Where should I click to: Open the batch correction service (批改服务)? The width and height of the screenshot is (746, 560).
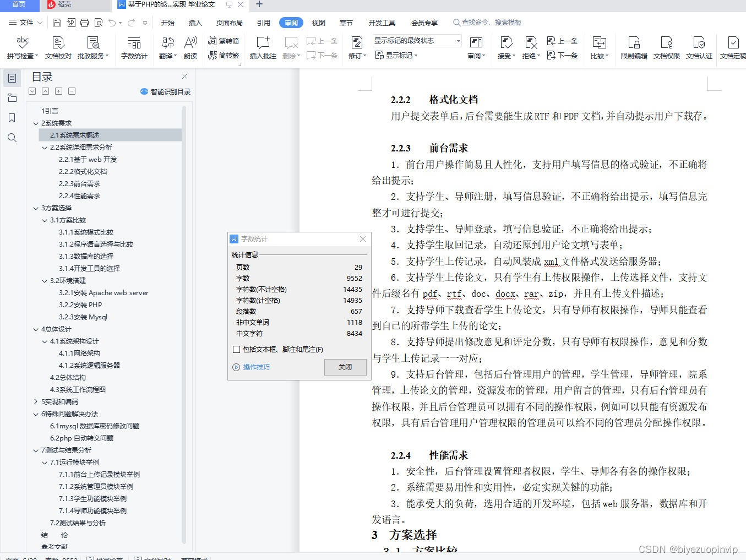point(93,47)
